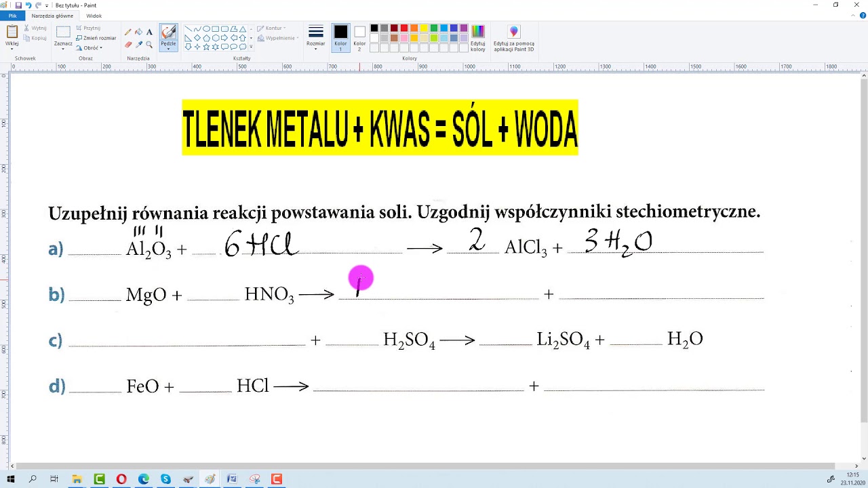The width and height of the screenshot is (868, 488).
Task: Expand the Wklej paste dropdown arrow
Action: pyautogui.click(x=12, y=49)
